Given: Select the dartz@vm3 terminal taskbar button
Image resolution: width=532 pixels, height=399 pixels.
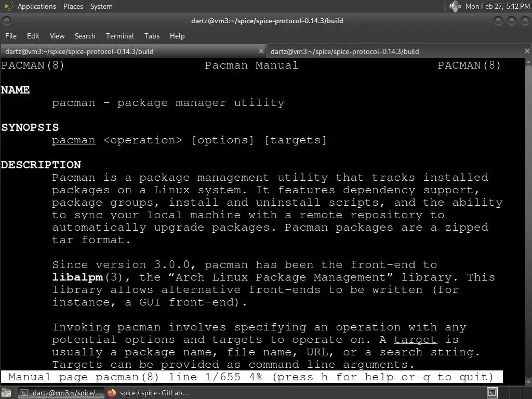Looking at the screenshot, I should (61, 393).
